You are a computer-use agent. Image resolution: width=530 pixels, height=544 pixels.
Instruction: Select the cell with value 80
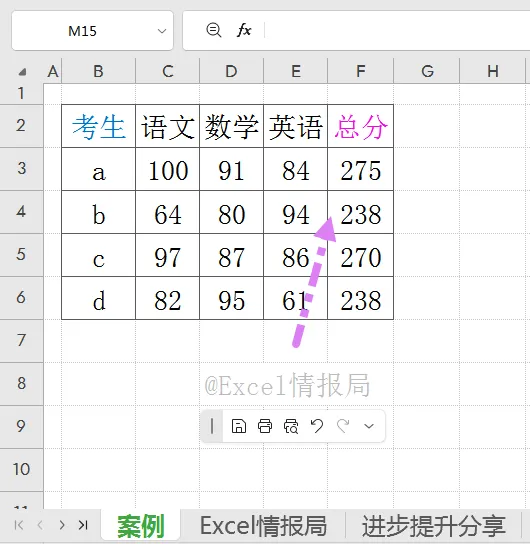231,212
